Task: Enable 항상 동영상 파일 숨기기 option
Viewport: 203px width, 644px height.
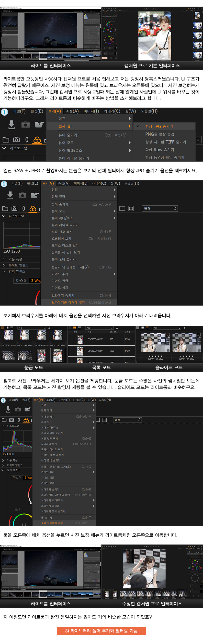Action: pyautogui.click(x=164, y=157)
